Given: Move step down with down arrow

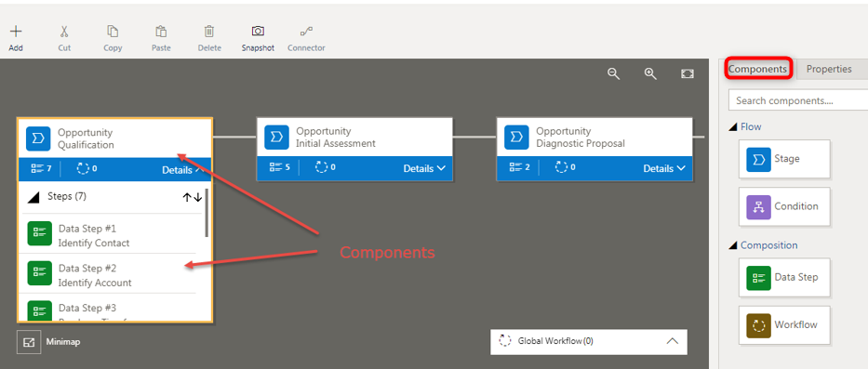Looking at the screenshot, I should [197, 197].
